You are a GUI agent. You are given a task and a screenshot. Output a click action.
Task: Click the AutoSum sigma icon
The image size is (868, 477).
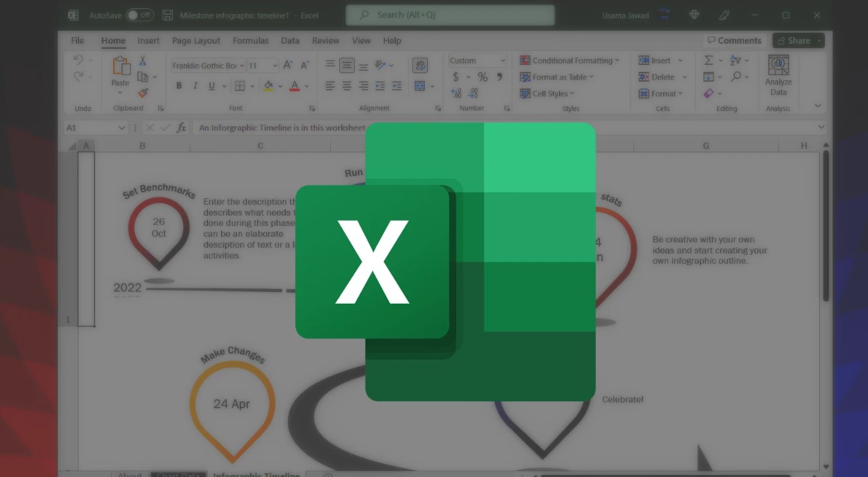[x=709, y=60]
